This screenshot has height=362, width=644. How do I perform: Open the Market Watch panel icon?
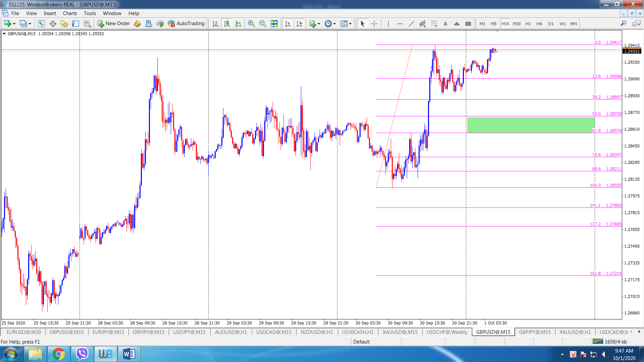coord(41,23)
